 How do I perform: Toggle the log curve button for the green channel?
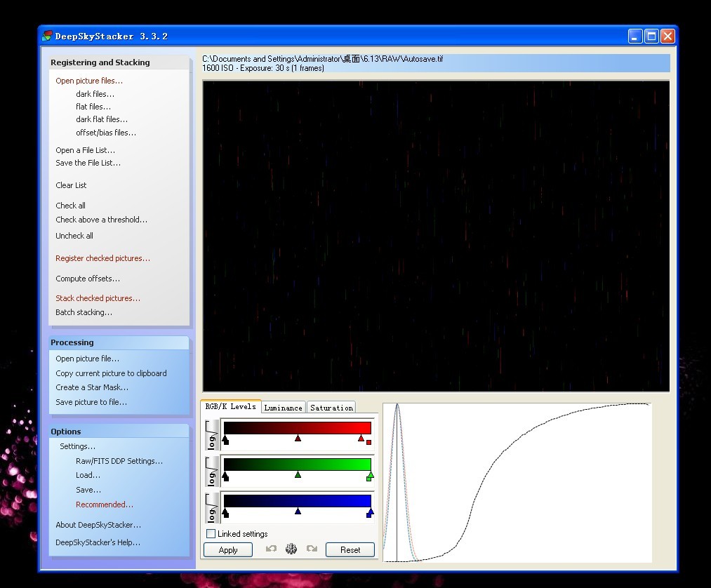click(212, 472)
